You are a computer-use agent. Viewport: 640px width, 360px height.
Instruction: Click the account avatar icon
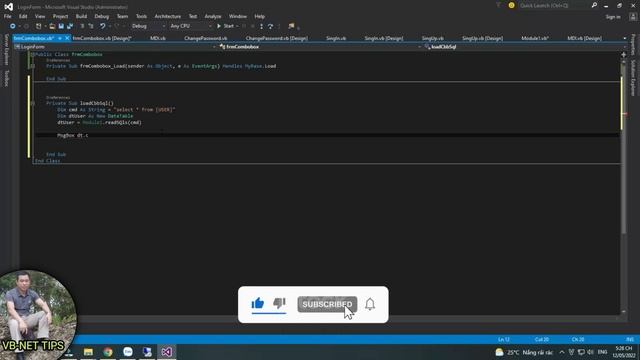coord(633,17)
